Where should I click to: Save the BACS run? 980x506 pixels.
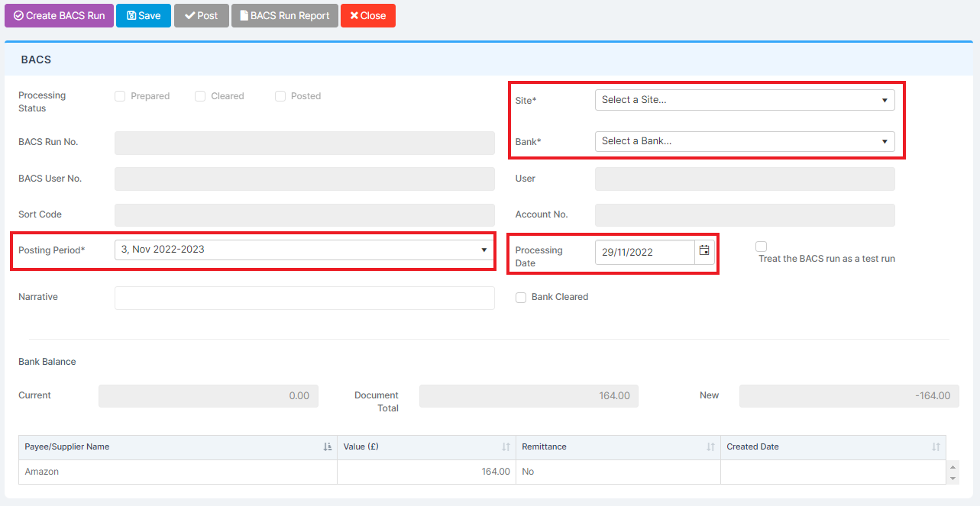[x=144, y=15]
